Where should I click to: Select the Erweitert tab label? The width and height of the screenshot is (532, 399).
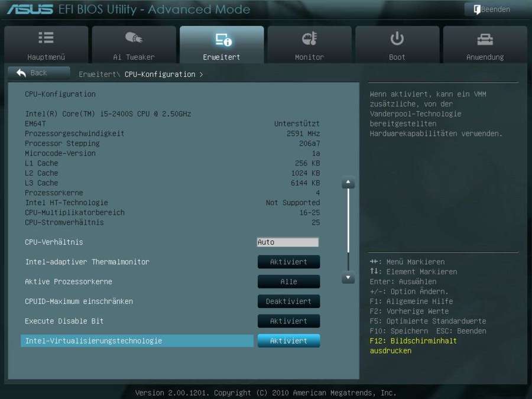pyautogui.click(x=222, y=57)
